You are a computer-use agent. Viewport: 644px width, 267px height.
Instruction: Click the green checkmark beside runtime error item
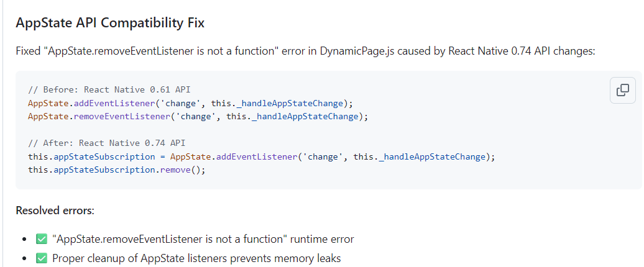point(42,238)
